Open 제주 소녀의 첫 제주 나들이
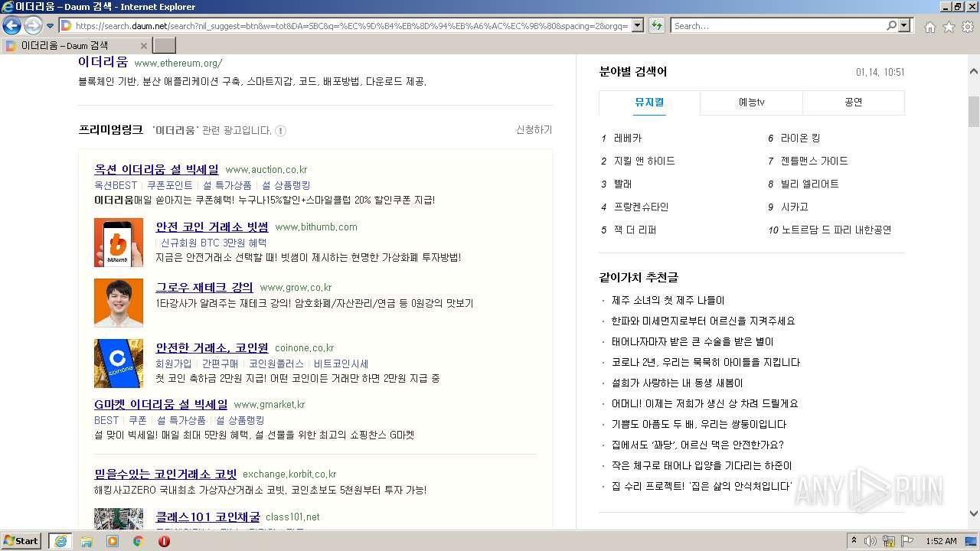This screenshot has height=551, width=980. 668,301
